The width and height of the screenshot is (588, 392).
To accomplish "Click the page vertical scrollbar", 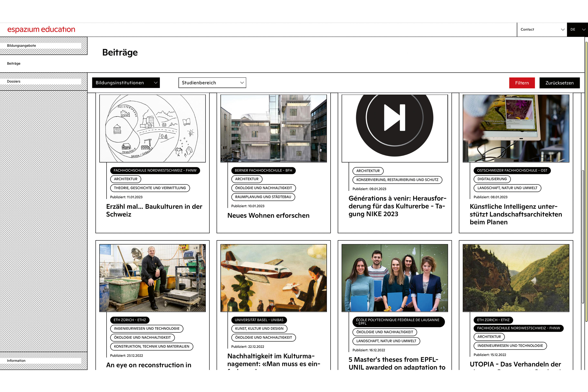I will (586, 182).
